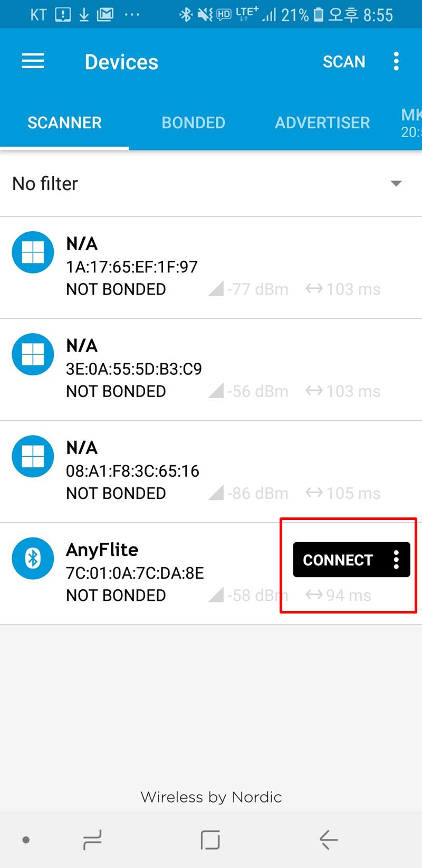This screenshot has width=422, height=868.
Task: Tap the Windows icon for 1A:17:65:EF:1F:97
Action: tap(33, 252)
